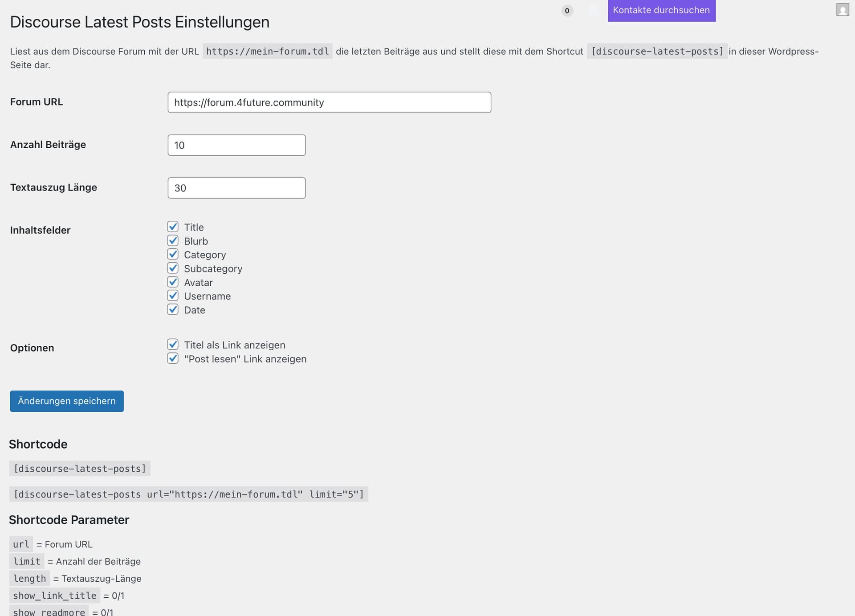Screen dimensions: 855x616
Task: Disable the Username checkbox
Action: coord(173,296)
